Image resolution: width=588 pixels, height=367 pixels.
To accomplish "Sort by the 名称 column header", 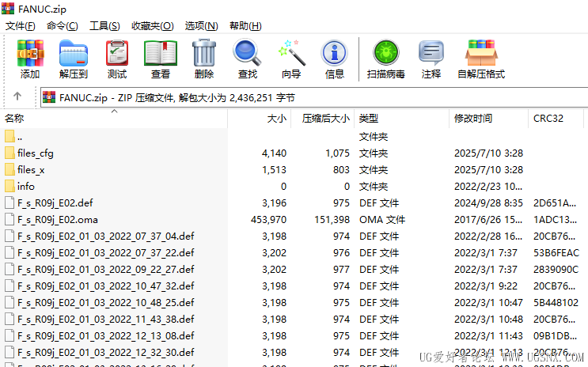I will (x=115, y=119).
